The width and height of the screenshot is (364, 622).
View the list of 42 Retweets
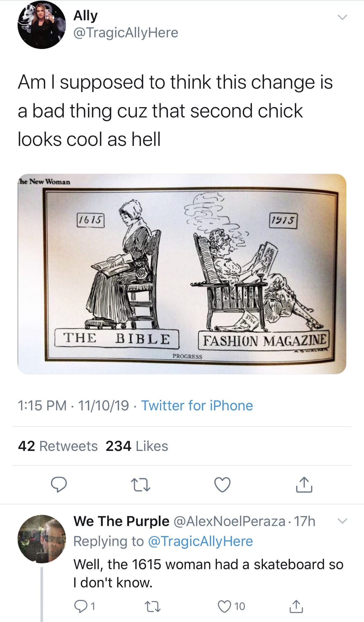tap(58, 446)
